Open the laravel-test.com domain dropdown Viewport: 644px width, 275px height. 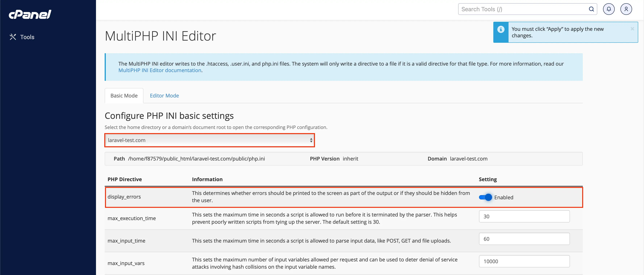coord(210,140)
